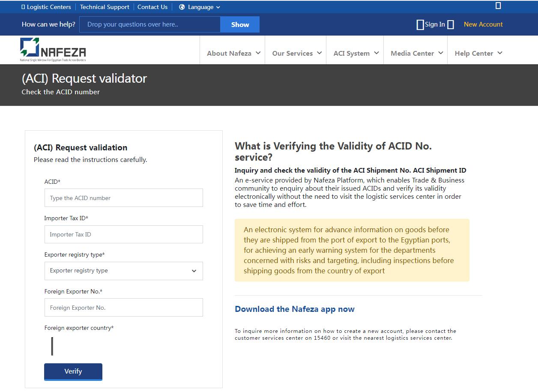The height and width of the screenshot is (392, 538).
Task: Select Contact Us in the top bar
Action: [152, 7]
